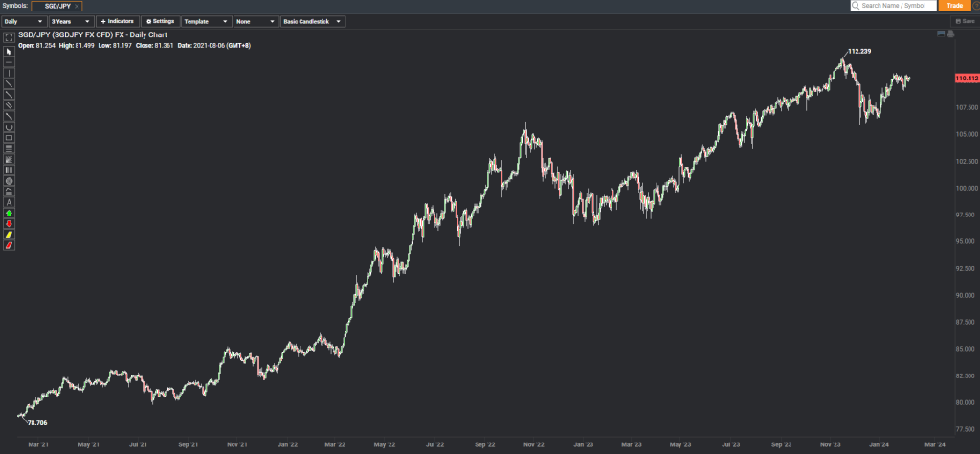This screenshot has height=454, width=980.
Task: Expand the Basic Candlestick chart type dropdown
Action: tap(313, 21)
